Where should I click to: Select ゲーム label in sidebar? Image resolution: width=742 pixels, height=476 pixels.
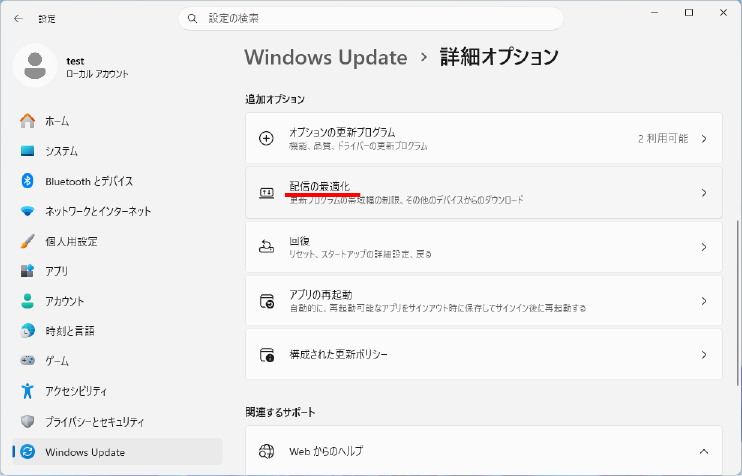(x=57, y=361)
